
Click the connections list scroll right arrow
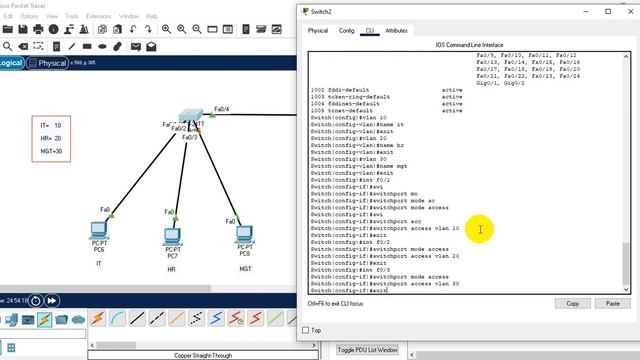click(314, 345)
